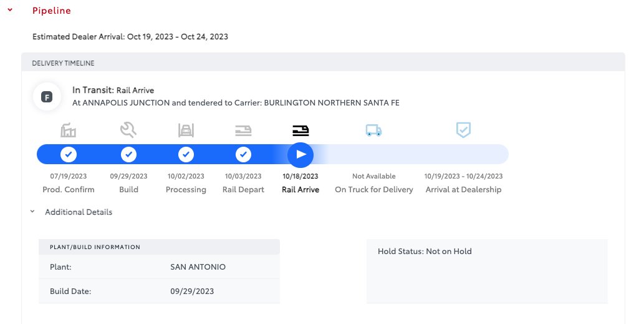Click the 07/19/2023 date

click(x=69, y=176)
